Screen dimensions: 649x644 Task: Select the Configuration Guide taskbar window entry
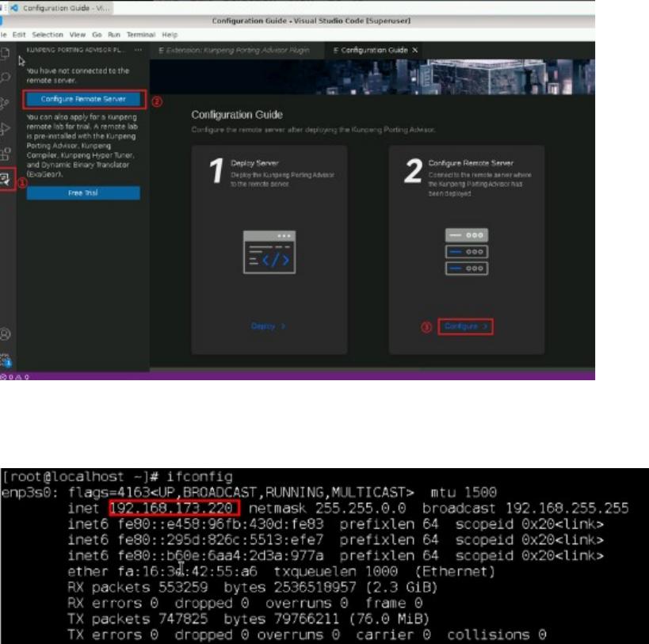(x=61, y=8)
